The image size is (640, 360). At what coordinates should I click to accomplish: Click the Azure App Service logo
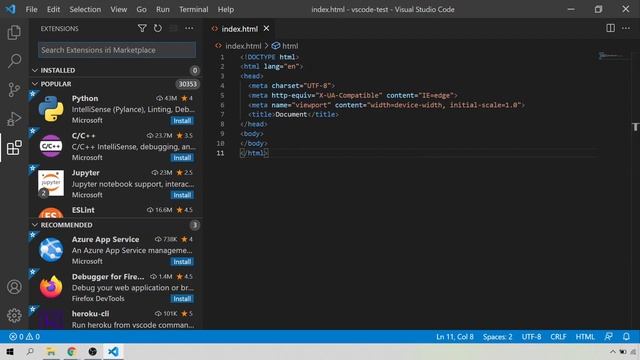pyautogui.click(x=51, y=249)
